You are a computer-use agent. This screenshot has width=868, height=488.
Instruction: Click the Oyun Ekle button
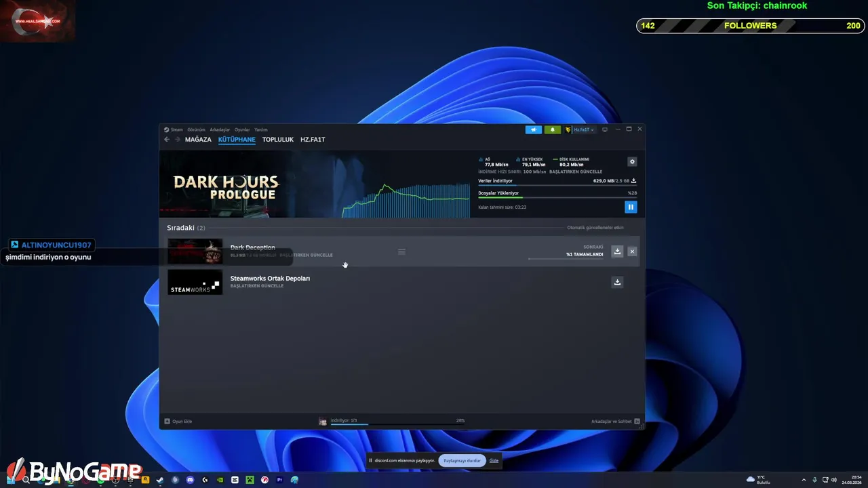coord(178,422)
